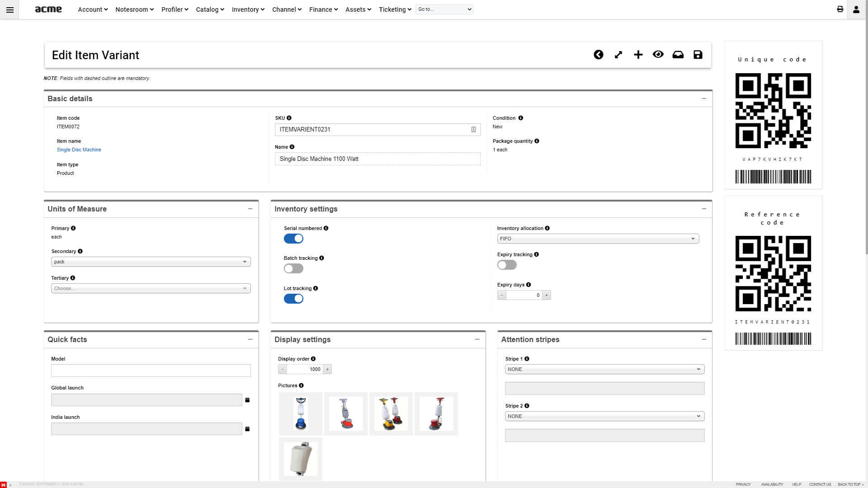Open the Secondary unit dropdown
Image resolution: width=868 pixels, height=488 pixels.
click(151, 262)
